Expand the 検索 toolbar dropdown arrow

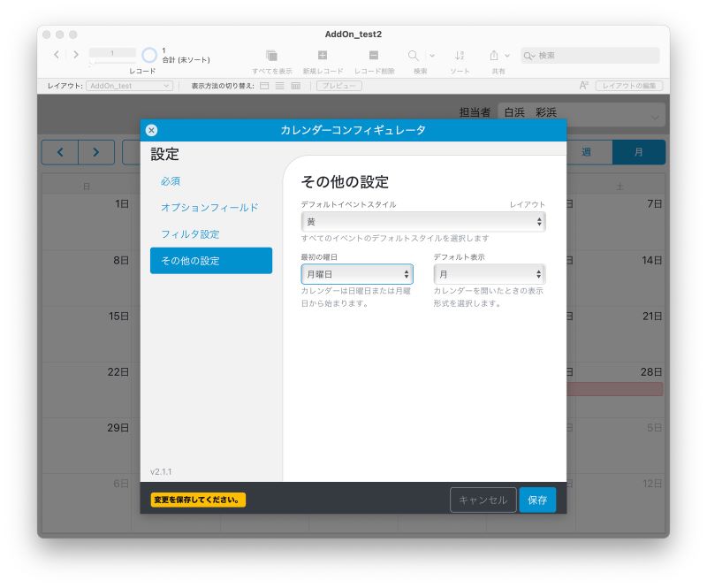(432, 56)
